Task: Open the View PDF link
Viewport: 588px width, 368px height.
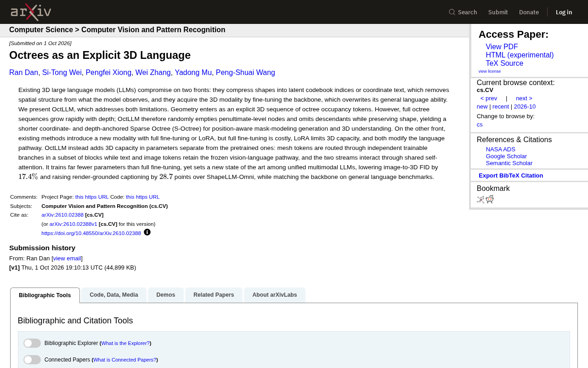Action: coord(502,47)
